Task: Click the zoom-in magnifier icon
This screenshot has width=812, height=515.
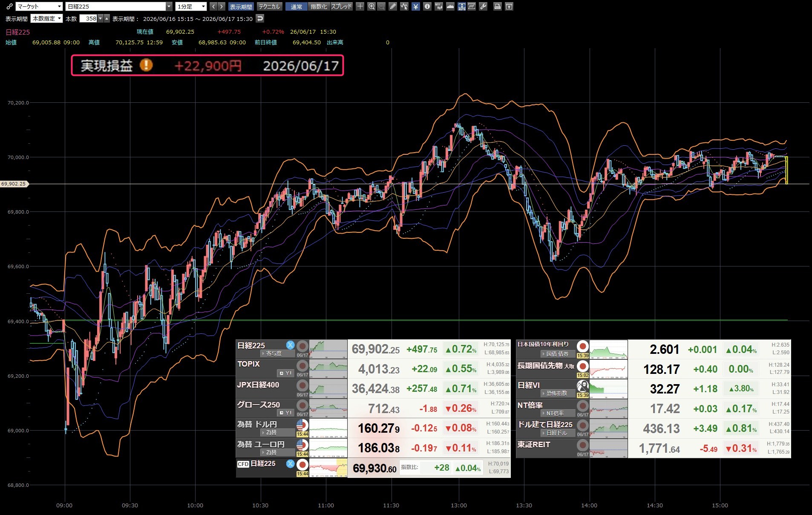Action: coord(371,6)
